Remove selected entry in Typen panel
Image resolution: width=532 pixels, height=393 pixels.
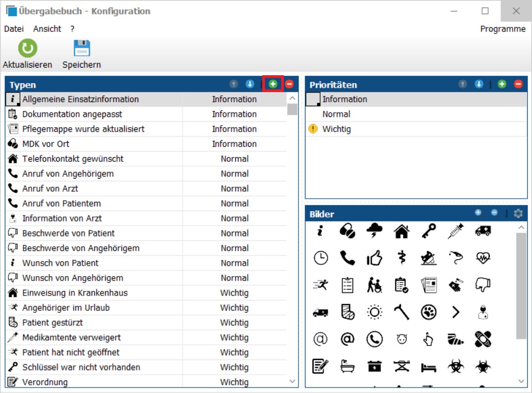tap(289, 84)
